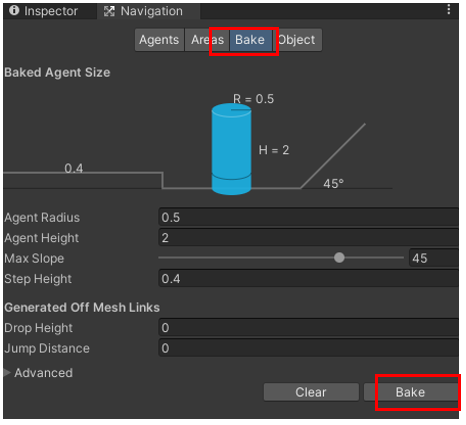Click the Step Height label

tap(38, 279)
